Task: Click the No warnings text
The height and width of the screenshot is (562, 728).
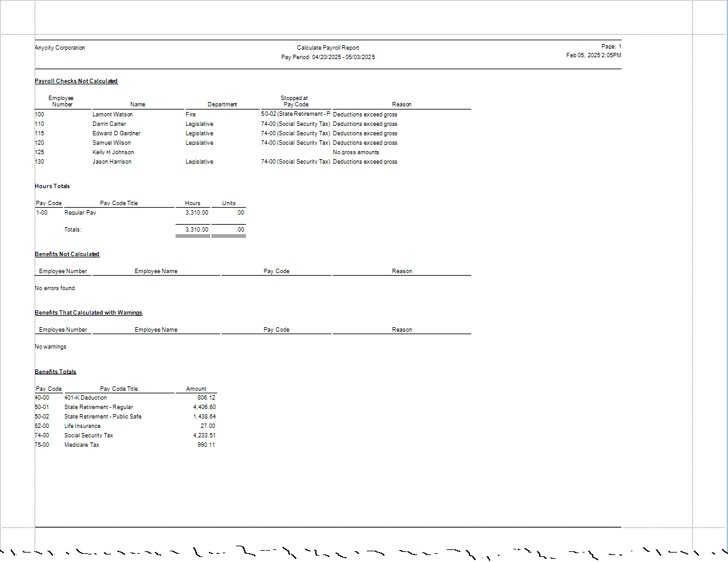Action: [50, 347]
